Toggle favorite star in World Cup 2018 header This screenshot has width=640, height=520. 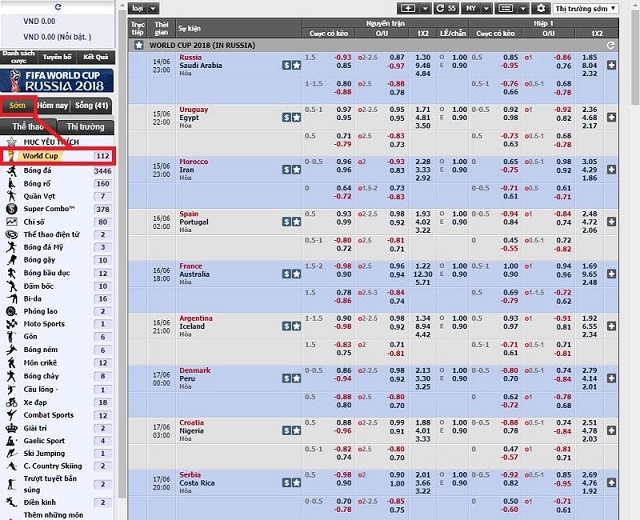139,45
